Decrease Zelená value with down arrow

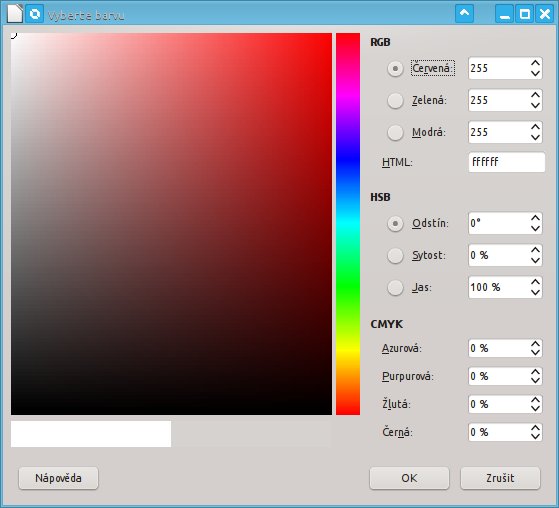pyautogui.click(x=535, y=106)
